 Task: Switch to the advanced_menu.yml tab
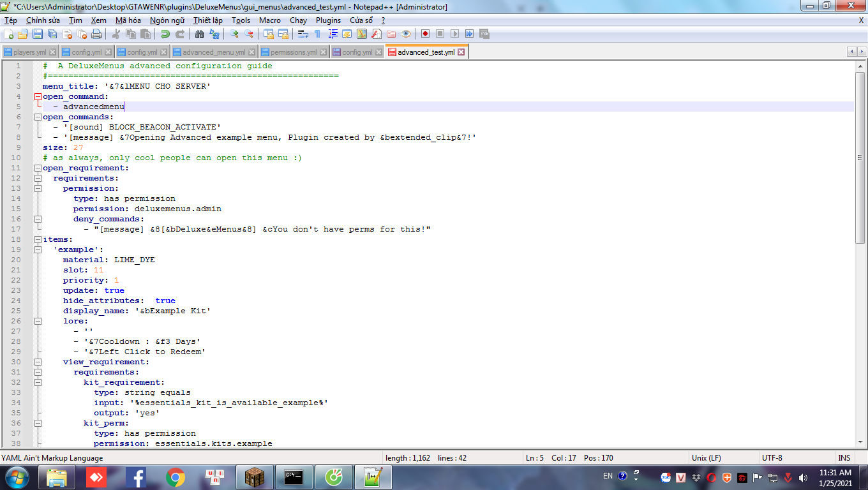click(x=213, y=52)
